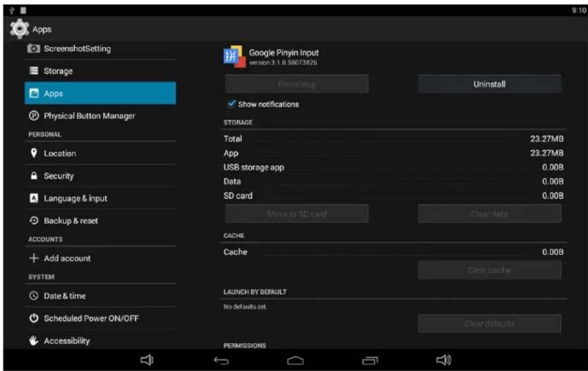The width and height of the screenshot is (588, 371).
Task: Tap the back arrow in navigation bar
Action: (221, 360)
